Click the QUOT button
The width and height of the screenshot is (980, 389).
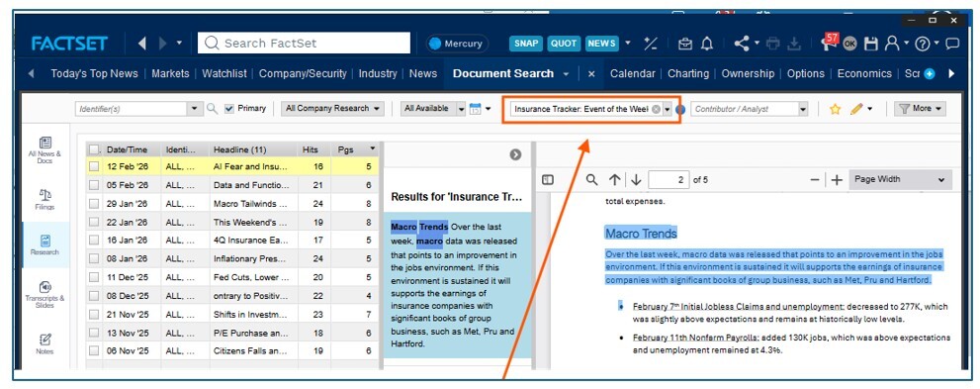564,44
